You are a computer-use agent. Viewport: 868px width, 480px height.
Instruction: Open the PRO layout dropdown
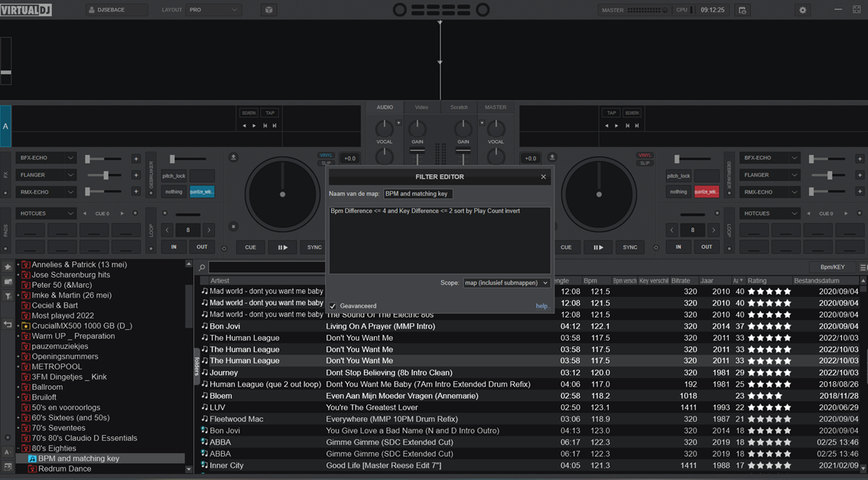pos(213,10)
